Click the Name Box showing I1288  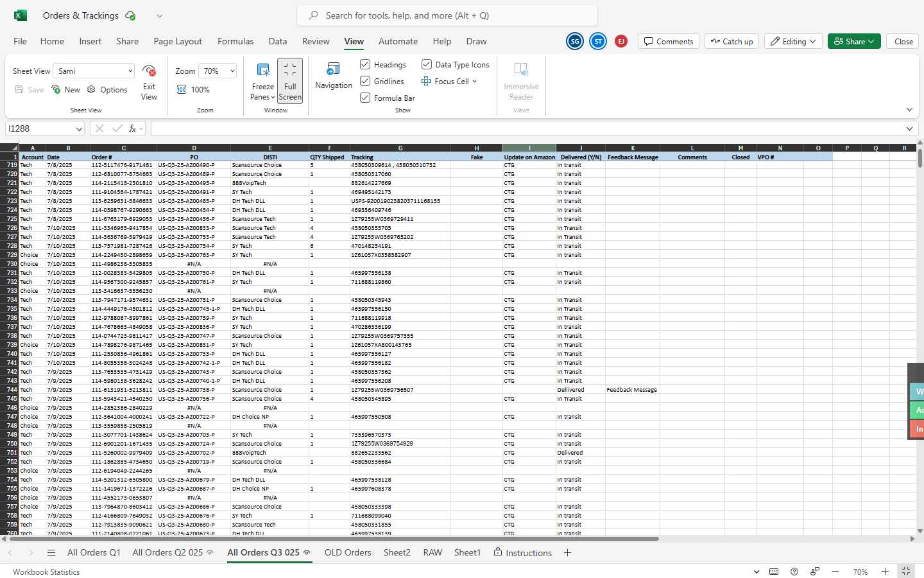(40, 128)
